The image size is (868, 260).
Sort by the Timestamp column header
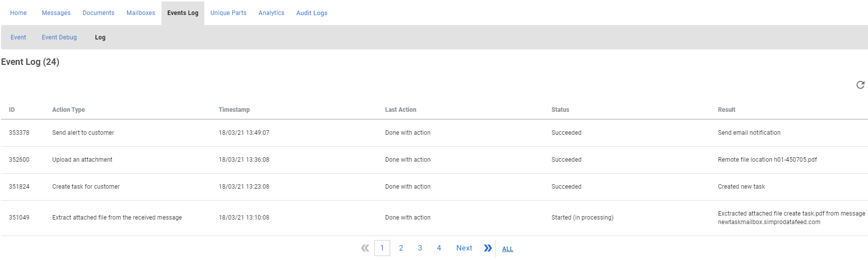(234, 110)
